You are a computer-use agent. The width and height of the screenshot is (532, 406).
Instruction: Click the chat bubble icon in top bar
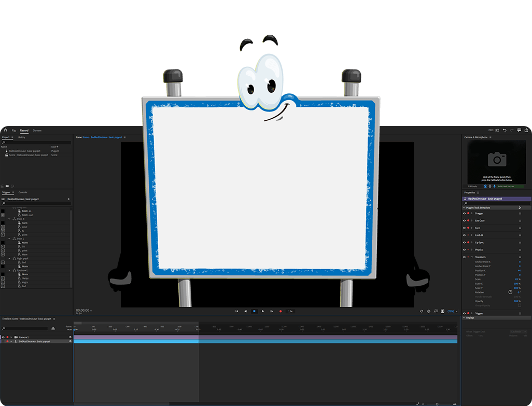tap(519, 130)
